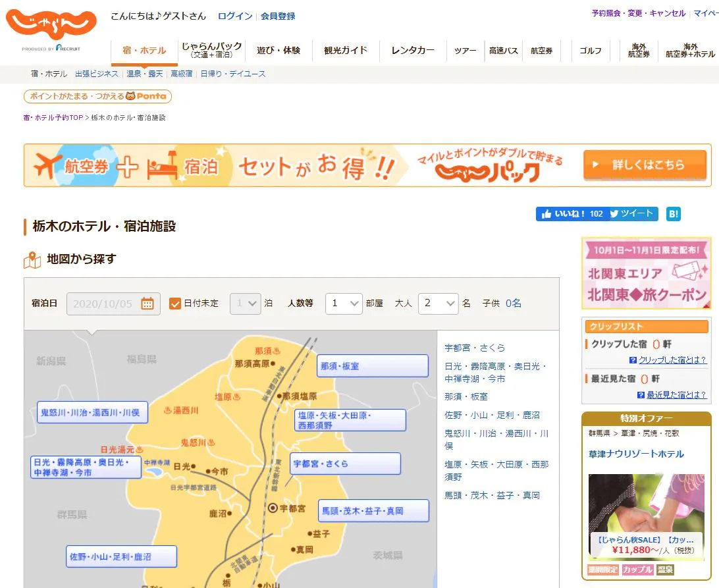Click help icon for 最近見た宿とは?
This screenshot has height=588, width=719.
click(x=641, y=395)
